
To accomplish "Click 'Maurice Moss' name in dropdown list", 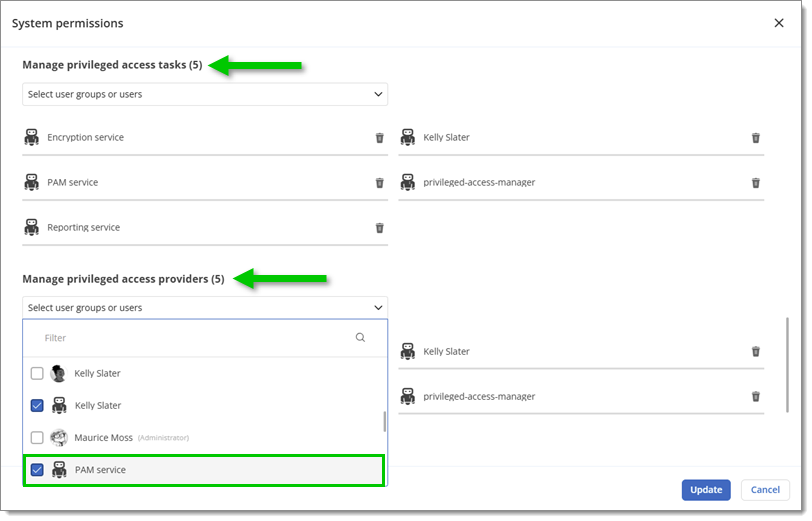I will pyautogui.click(x=104, y=438).
